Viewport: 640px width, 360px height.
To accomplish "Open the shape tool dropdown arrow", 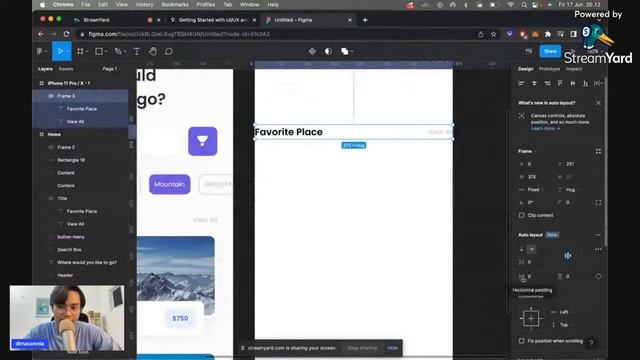I will click(x=106, y=52).
